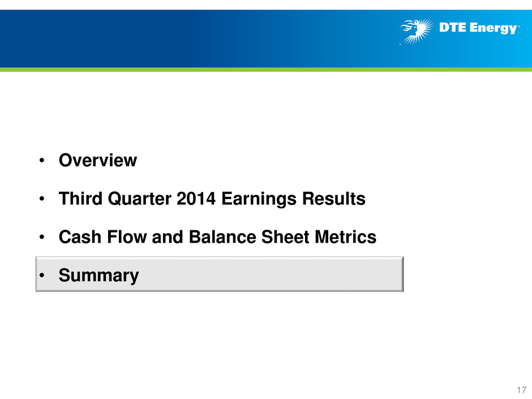
Task: Click the word Balance
Action: pos(222,237)
